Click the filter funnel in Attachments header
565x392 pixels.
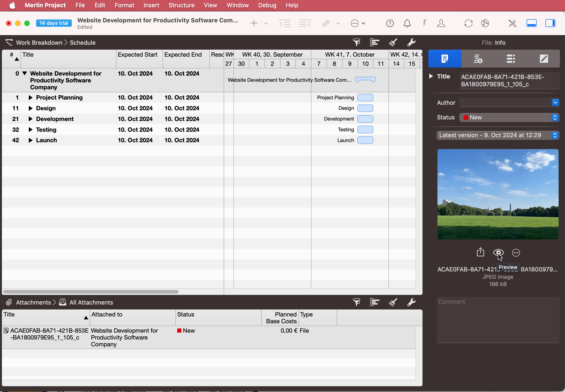[357, 302]
